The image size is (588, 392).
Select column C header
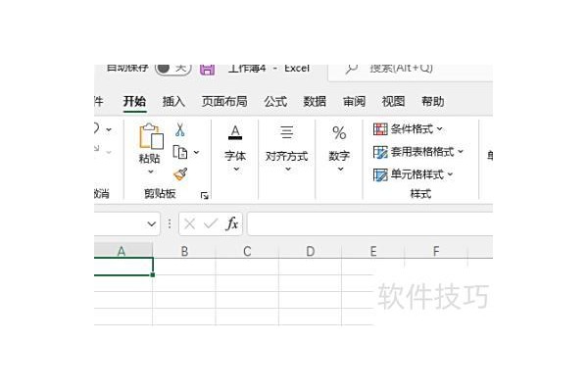(247, 251)
